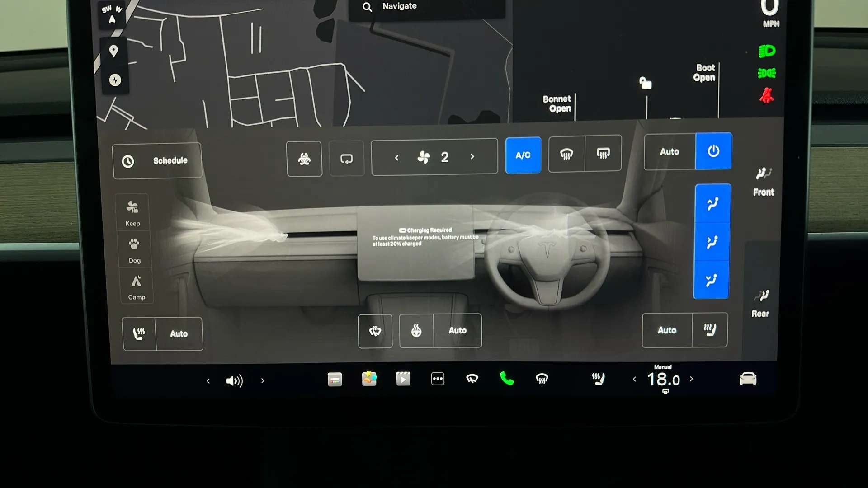Image resolution: width=868 pixels, height=488 pixels.
Task: Select the Rear climate tab
Action: 761,304
